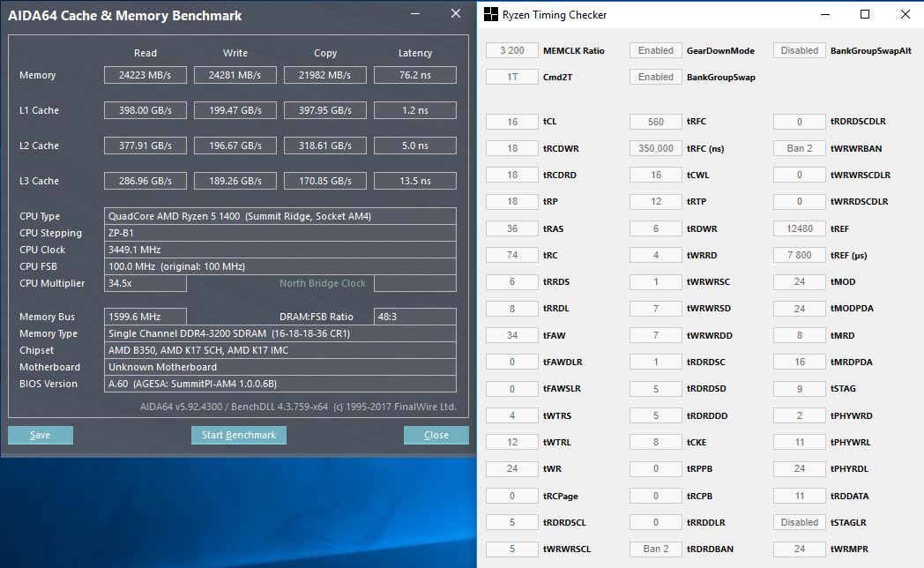The image size is (924, 568).
Task: Click the MEMCLK Ratio 3 200 box
Action: [x=512, y=50]
